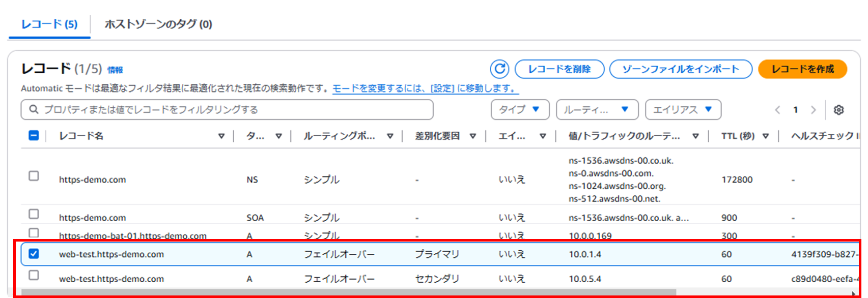868x298 pixels.
Task: Sort by タイプ column arrow
Action: click(x=278, y=136)
